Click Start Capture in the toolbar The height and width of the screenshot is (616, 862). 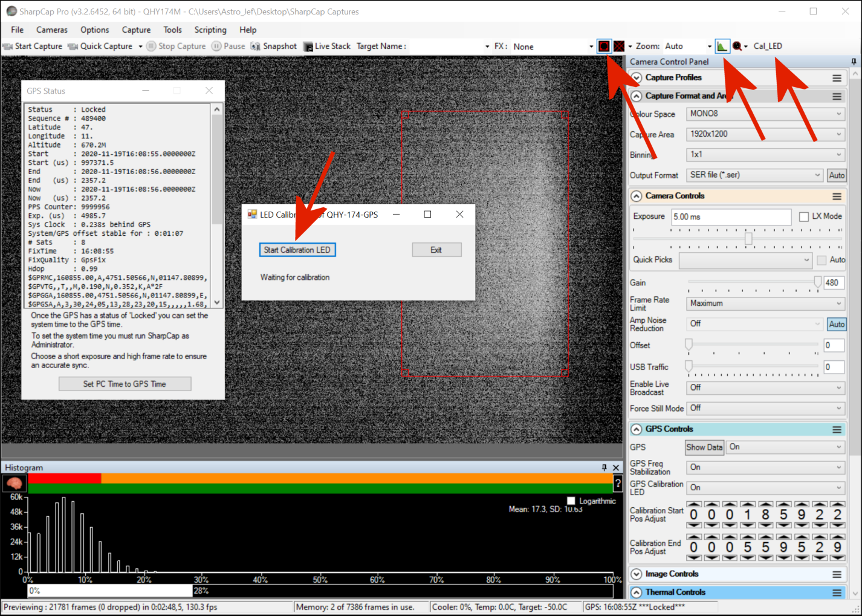33,46
